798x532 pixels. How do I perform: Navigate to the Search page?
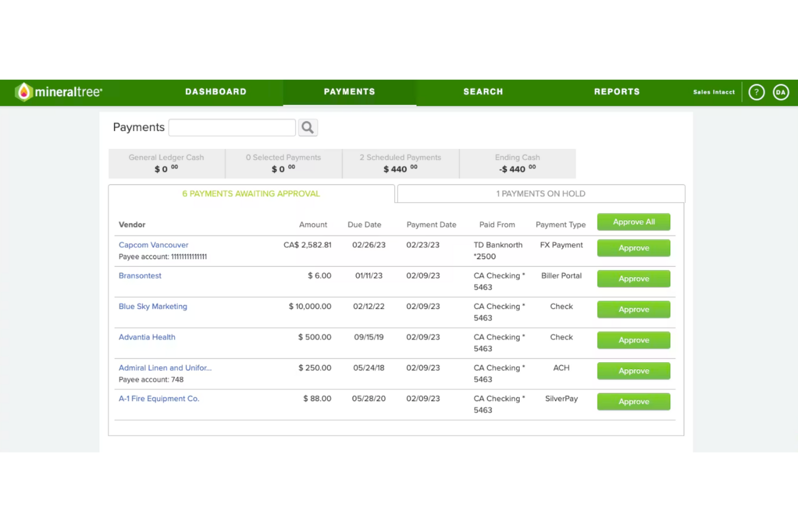click(x=483, y=92)
